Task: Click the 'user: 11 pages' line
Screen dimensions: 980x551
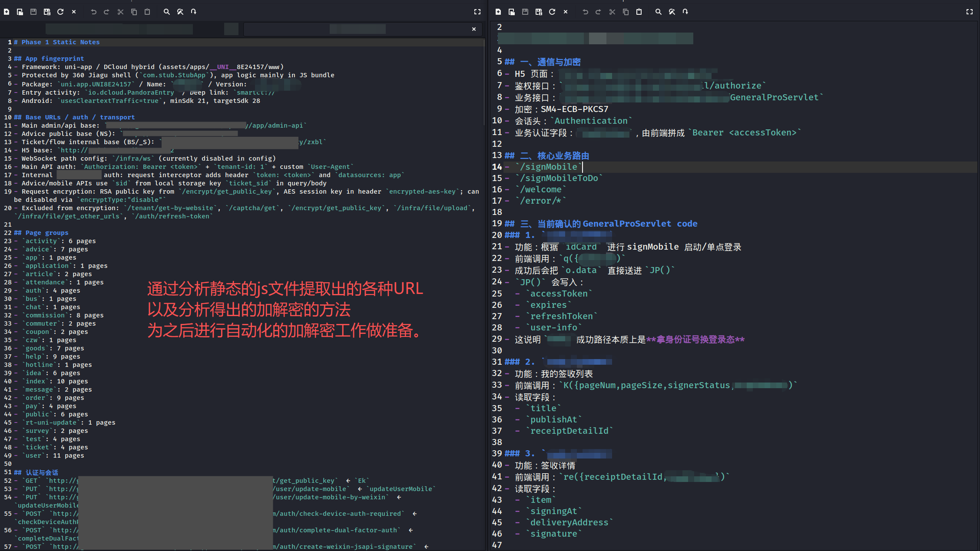Action: (49, 455)
